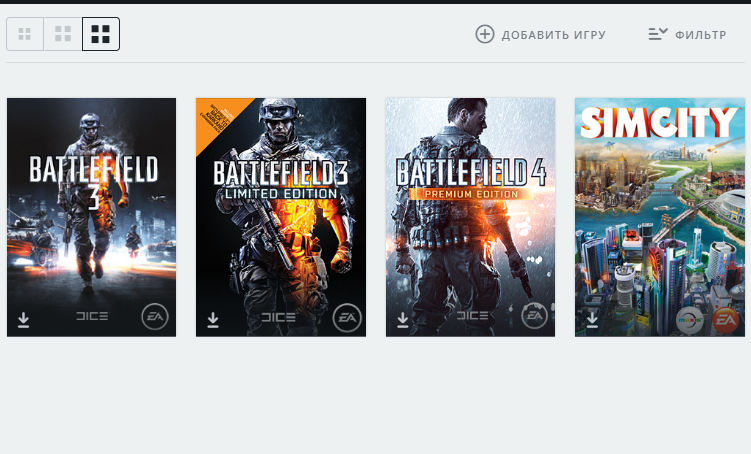Open Battlefield 3 Limited Edition cover
Viewport: 751px width, 454px height.
click(x=281, y=217)
